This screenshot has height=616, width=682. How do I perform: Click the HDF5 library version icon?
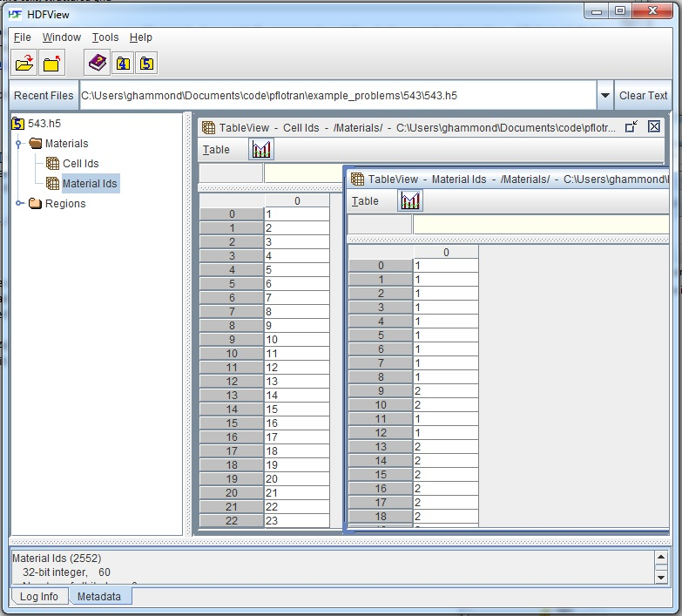click(146, 64)
